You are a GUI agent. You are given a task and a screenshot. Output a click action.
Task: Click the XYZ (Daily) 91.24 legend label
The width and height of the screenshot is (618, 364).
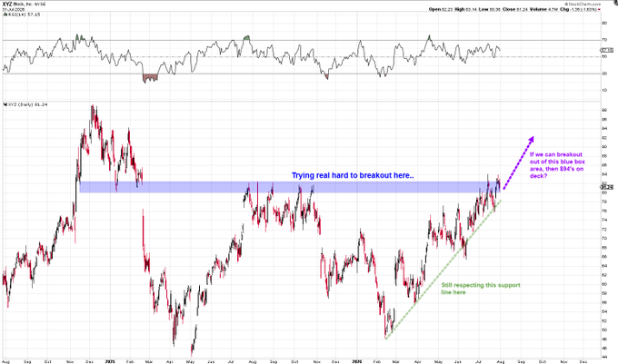(x=27, y=104)
